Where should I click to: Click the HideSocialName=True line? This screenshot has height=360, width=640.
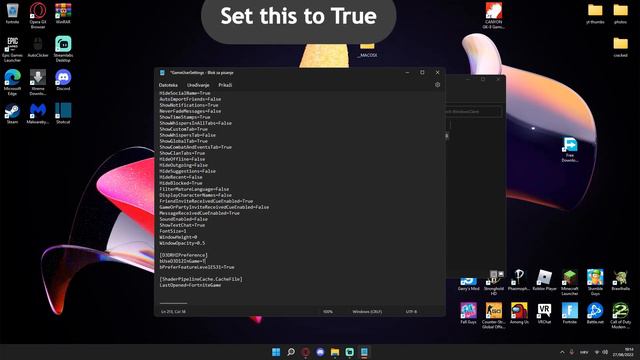coord(185,93)
